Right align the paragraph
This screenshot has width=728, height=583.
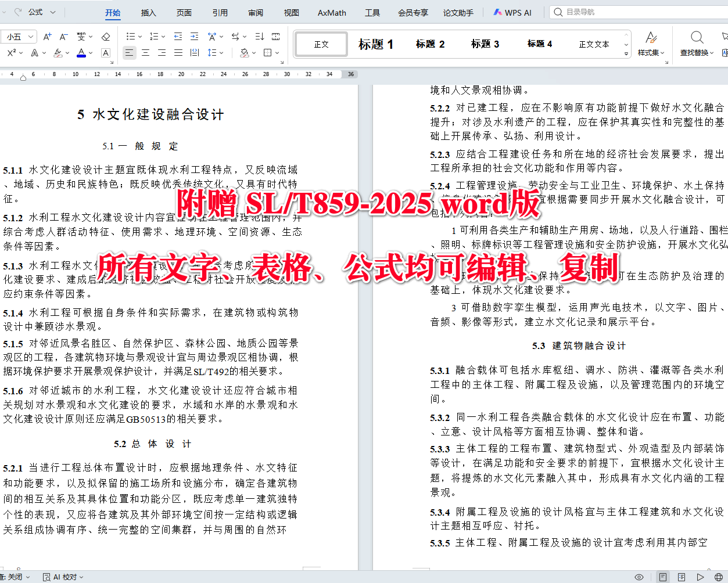pos(162,53)
